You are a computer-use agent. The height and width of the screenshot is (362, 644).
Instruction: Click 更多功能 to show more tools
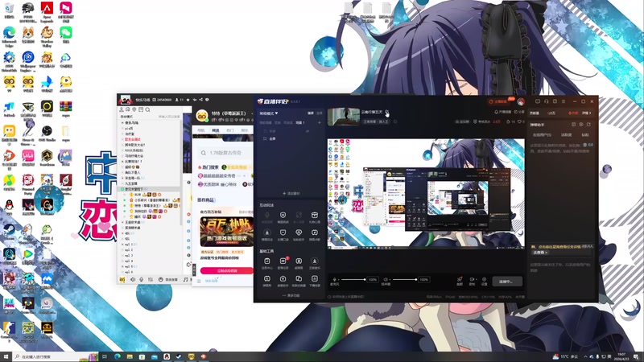coord(291,295)
